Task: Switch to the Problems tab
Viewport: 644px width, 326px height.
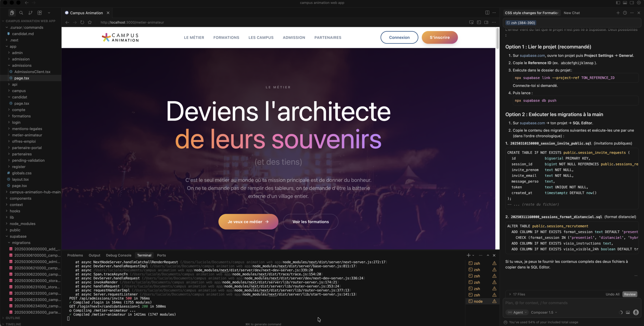Action: [x=75, y=255]
